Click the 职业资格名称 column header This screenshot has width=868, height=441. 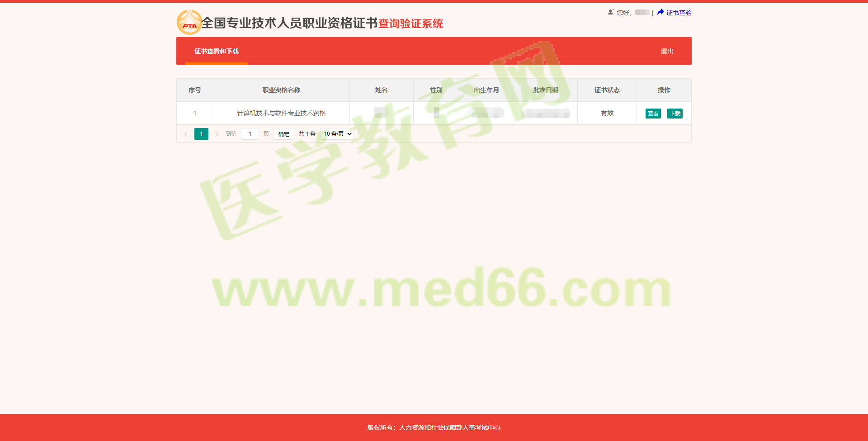[x=281, y=90]
